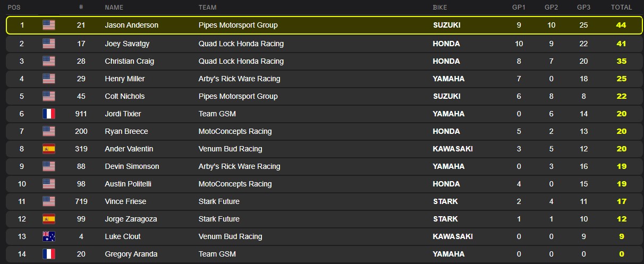
Task: Open the Henry Miller rider entry
Action: pyautogui.click(x=124, y=79)
